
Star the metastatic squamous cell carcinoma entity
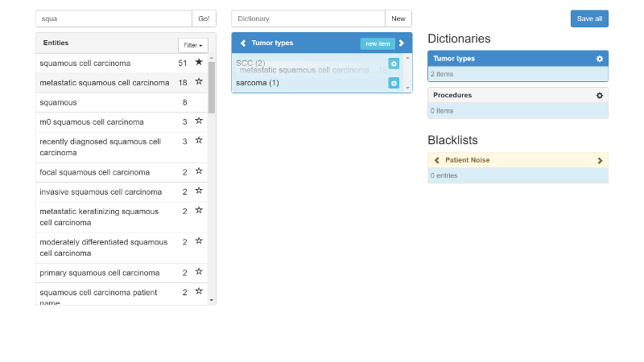(x=199, y=81)
